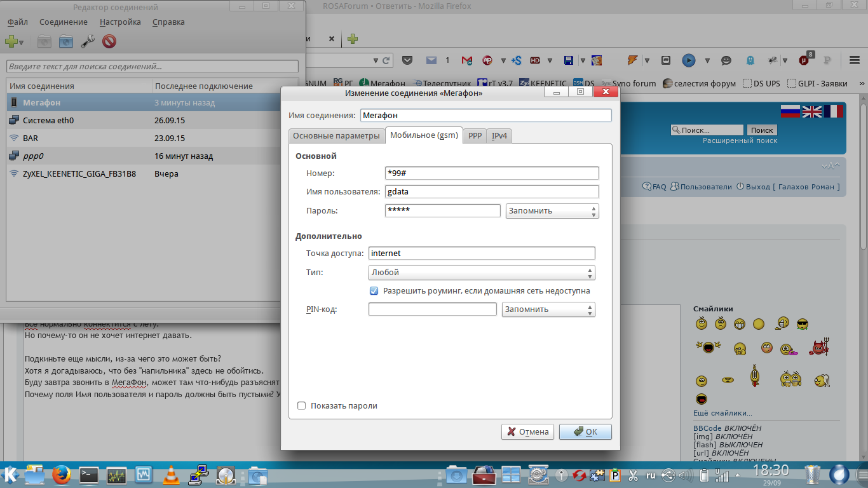868x488 pixels.
Task: Click the 'OK' button in the dialog
Action: [585, 432]
